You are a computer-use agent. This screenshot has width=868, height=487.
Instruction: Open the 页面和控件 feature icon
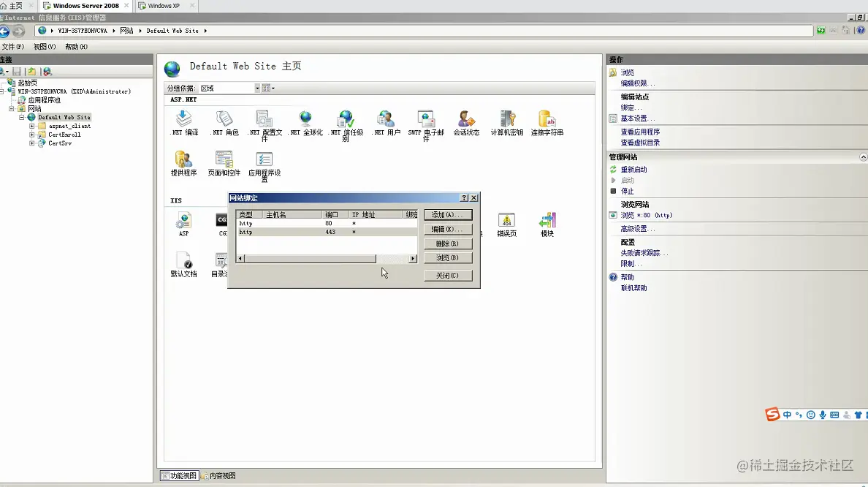[224, 164]
